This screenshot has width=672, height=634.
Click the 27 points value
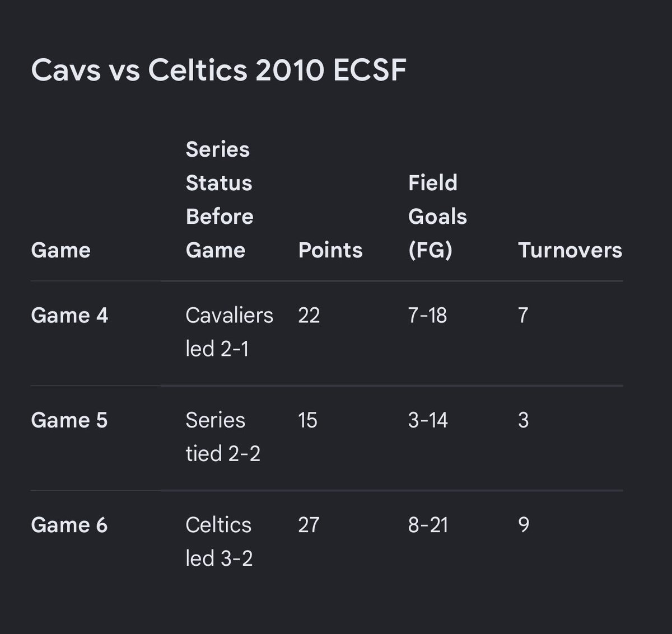coord(309,525)
